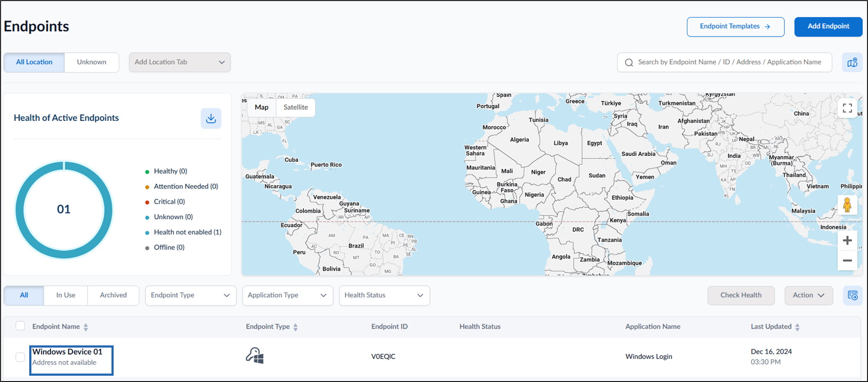This screenshot has width=868, height=382.
Task: Switch map to Satellite view
Action: (x=295, y=107)
